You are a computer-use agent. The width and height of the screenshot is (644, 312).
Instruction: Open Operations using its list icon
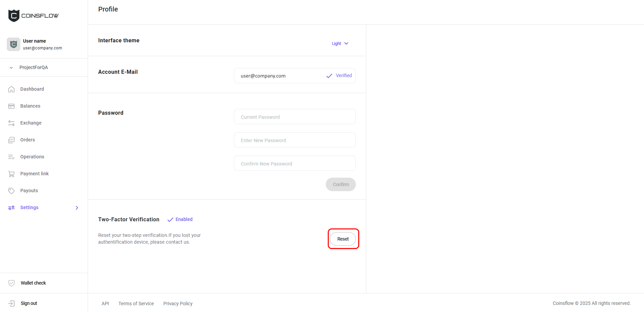point(12,157)
